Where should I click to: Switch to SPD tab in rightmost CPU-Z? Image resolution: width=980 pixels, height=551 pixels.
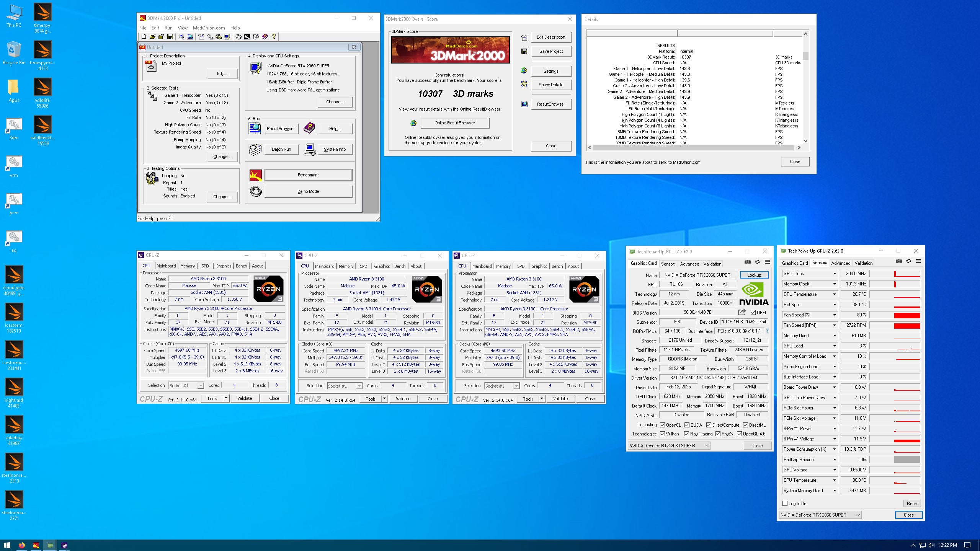pyautogui.click(x=521, y=266)
